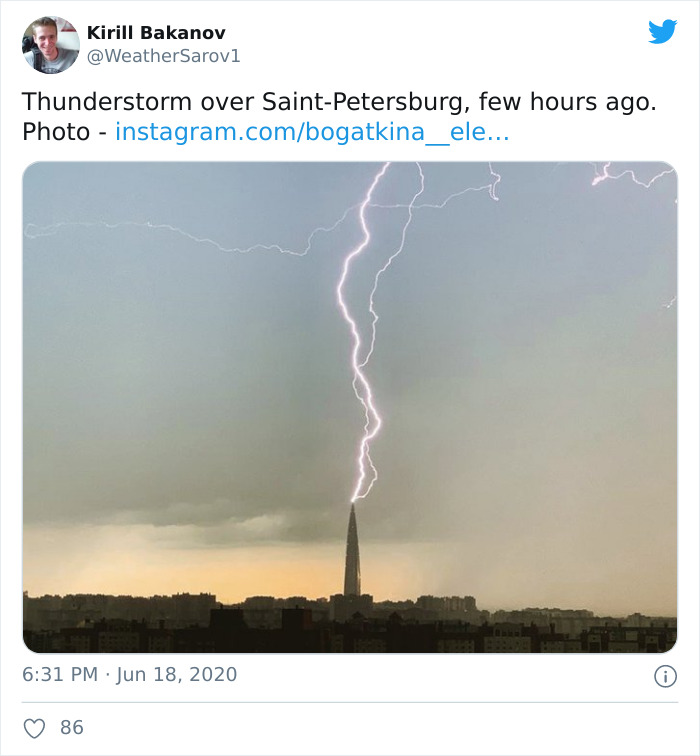This screenshot has width=700, height=756.
Task: Click the 6:31 PM time
Action: pyautogui.click(x=59, y=675)
